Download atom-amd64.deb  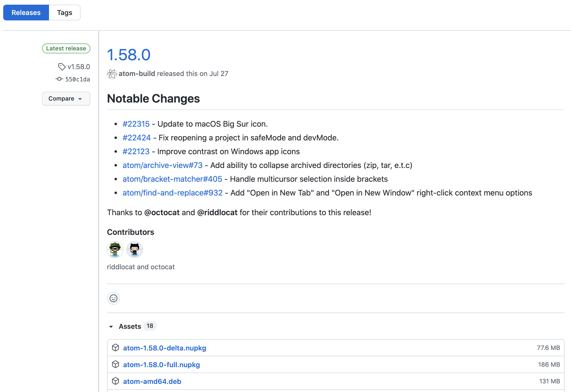pos(152,381)
